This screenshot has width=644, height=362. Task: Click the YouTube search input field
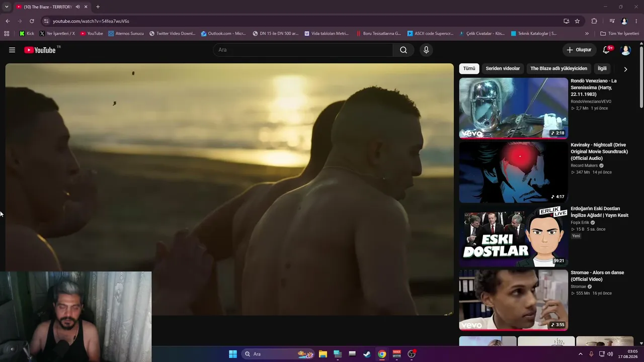pyautogui.click(x=303, y=50)
